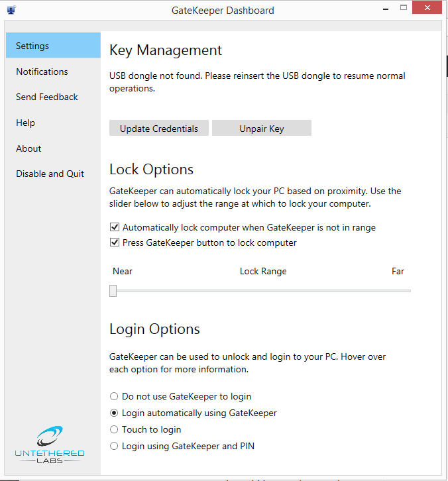
Task: Close the GateKeeper Dashboard window
Action: (427, 8)
